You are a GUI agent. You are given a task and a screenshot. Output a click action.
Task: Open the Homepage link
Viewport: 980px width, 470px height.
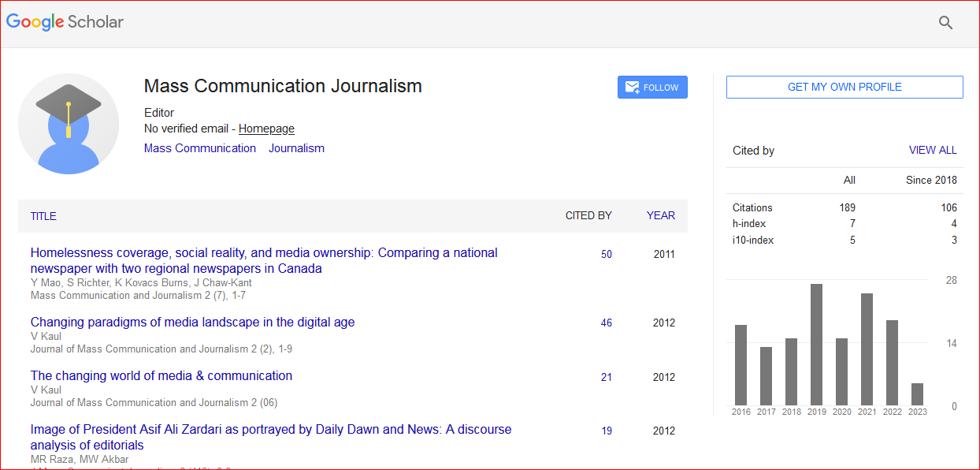click(266, 129)
